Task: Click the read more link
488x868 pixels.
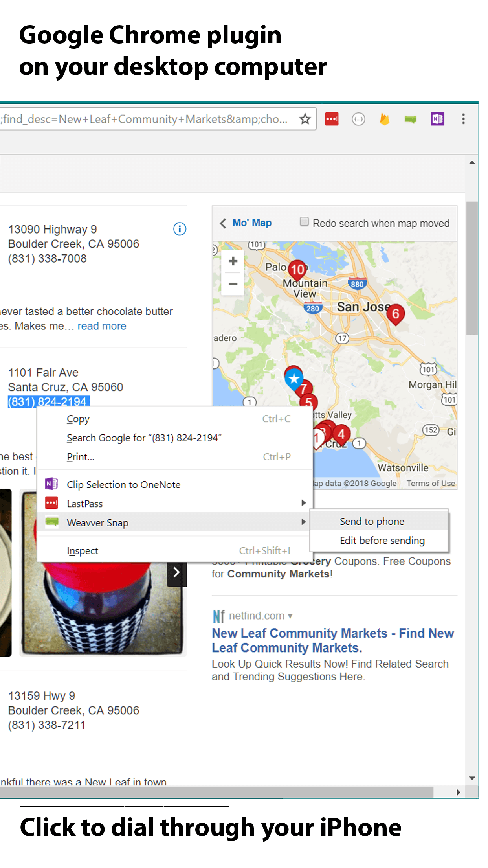Action: coord(102,326)
